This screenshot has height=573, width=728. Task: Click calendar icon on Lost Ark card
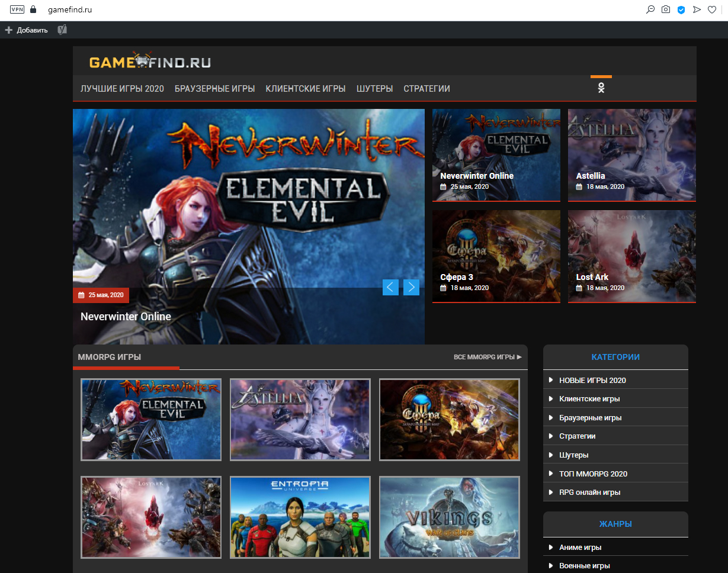(x=579, y=288)
